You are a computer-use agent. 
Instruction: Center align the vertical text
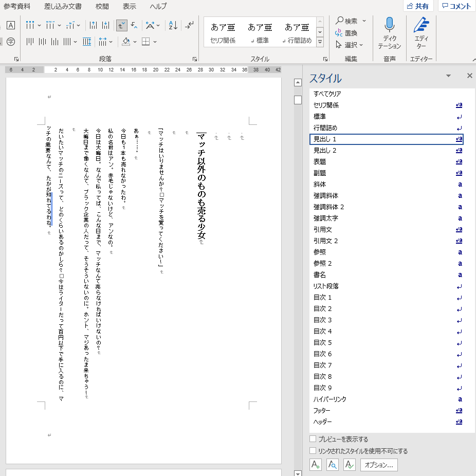tap(42, 42)
